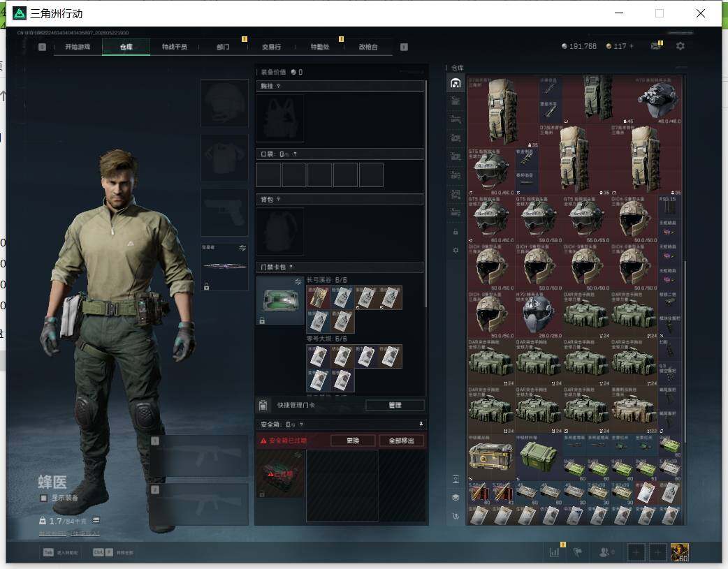
Task: Select the expired safe box thumbnail
Action: tap(280, 474)
